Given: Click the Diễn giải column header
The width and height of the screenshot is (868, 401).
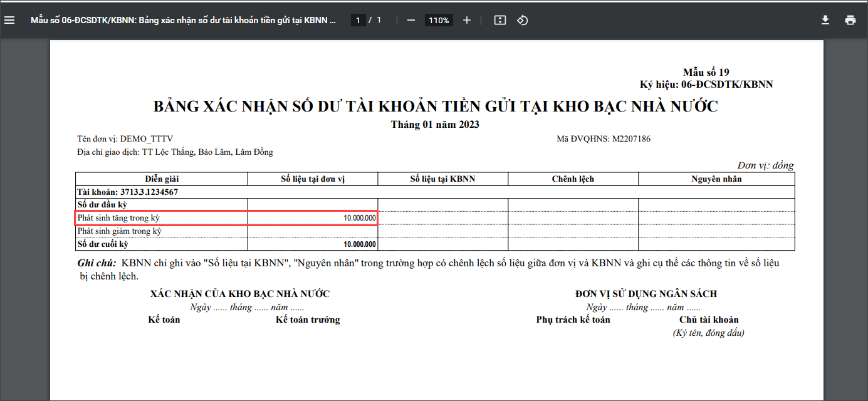Looking at the screenshot, I should [162, 179].
